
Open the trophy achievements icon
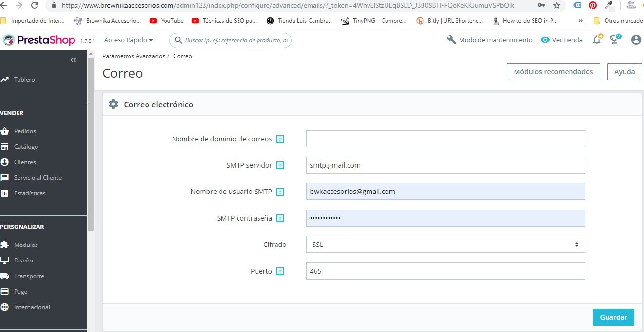click(x=615, y=40)
